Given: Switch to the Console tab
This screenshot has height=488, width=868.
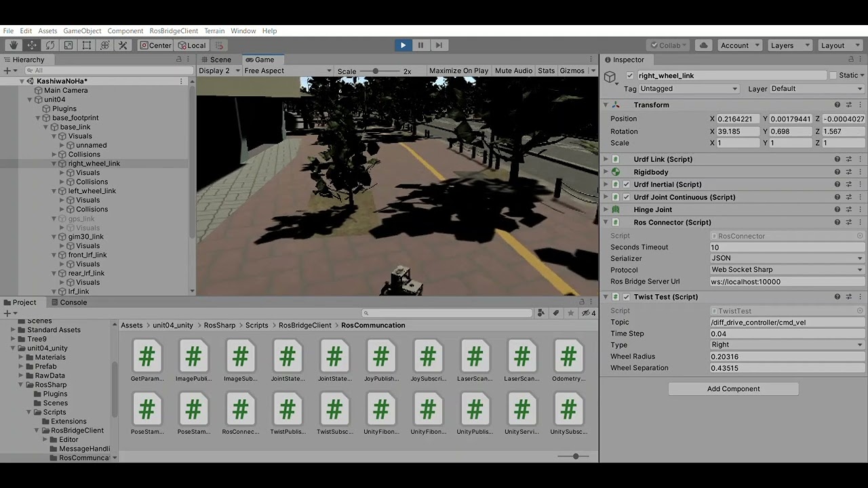Looking at the screenshot, I should point(73,302).
